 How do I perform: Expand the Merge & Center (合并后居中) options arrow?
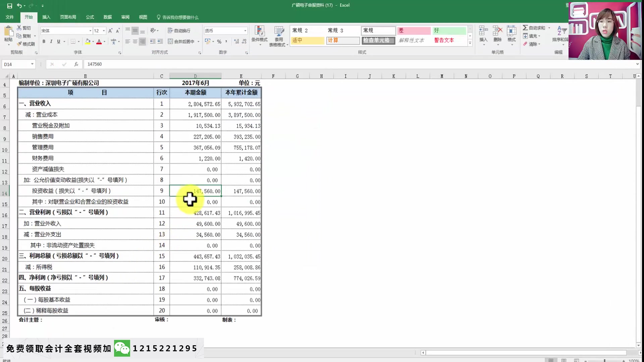coord(199,42)
